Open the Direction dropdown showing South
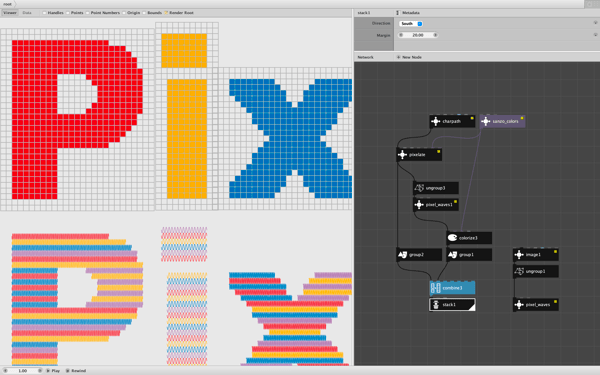This screenshot has height=375, width=600. click(411, 24)
